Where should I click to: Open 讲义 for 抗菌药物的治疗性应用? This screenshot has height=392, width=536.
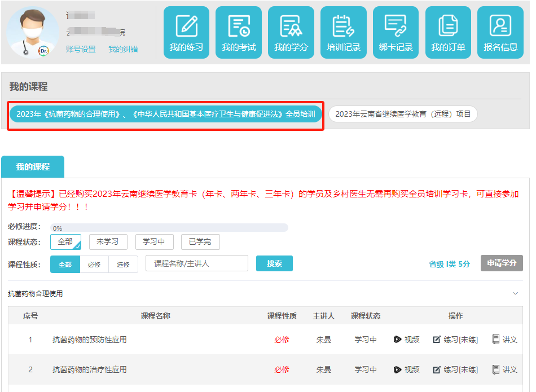[x=505, y=369]
